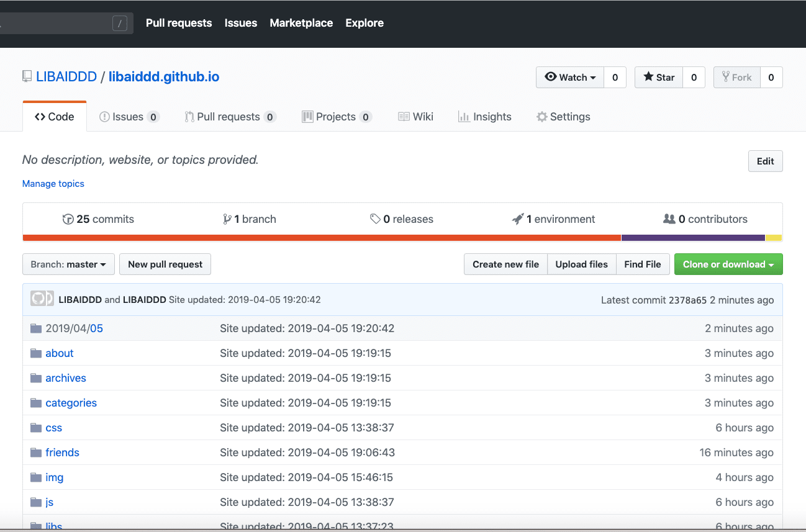This screenshot has width=806, height=532.
Task: Open the css folder
Action: [x=54, y=428]
